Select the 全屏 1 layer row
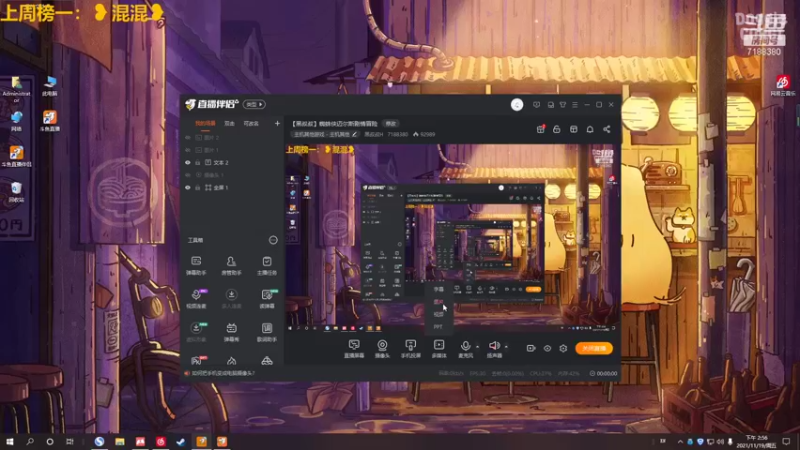800x450 pixels. 232,188
